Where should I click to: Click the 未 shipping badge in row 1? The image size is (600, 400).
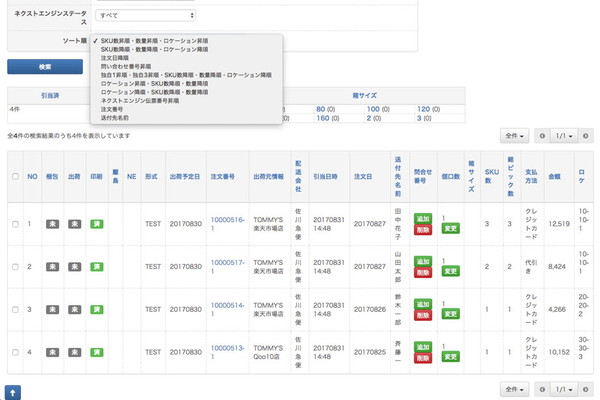click(x=75, y=224)
